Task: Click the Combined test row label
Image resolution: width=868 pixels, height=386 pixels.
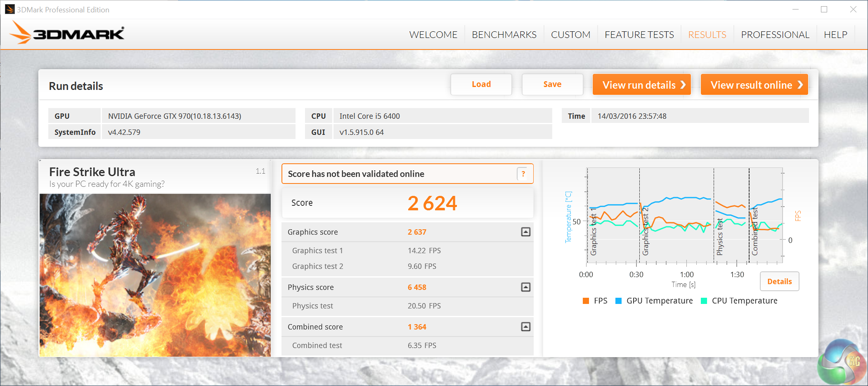Action: point(317,346)
